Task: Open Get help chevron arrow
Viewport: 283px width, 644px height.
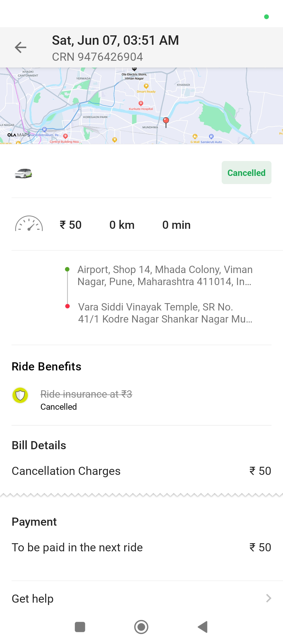Action: [x=268, y=598]
